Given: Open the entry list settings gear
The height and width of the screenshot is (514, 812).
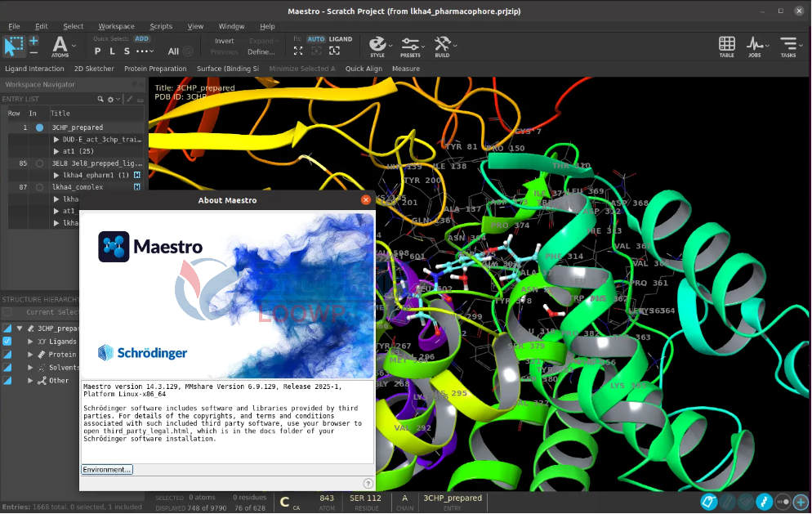Looking at the screenshot, I should [x=110, y=99].
